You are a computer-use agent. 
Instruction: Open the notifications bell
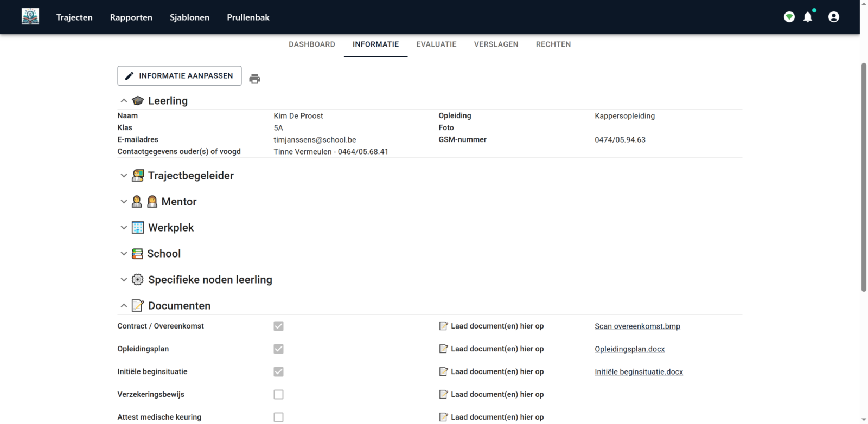808,17
